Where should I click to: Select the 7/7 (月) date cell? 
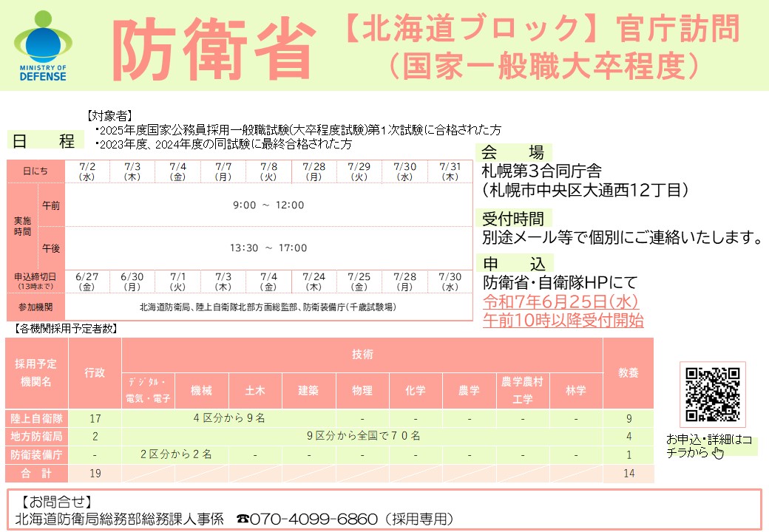pyautogui.click(x=223, y=171)
